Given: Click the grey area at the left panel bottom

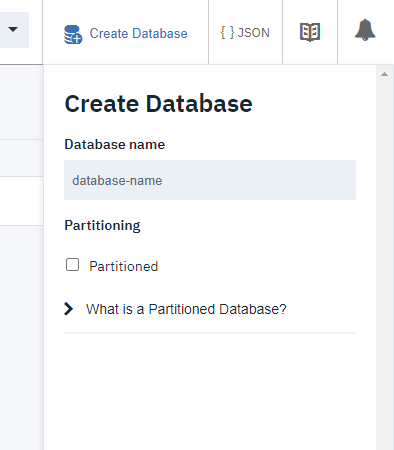Looking at the screenshot, I should (x=21, y=337).
